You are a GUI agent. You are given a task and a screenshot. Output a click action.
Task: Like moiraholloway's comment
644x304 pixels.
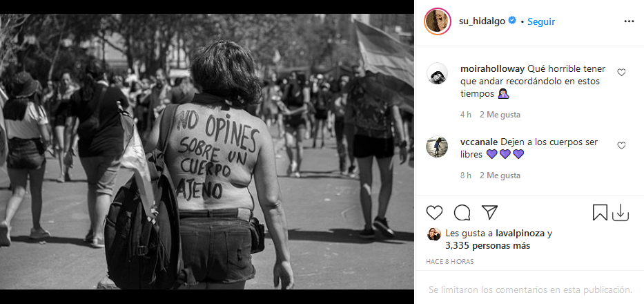621,73
